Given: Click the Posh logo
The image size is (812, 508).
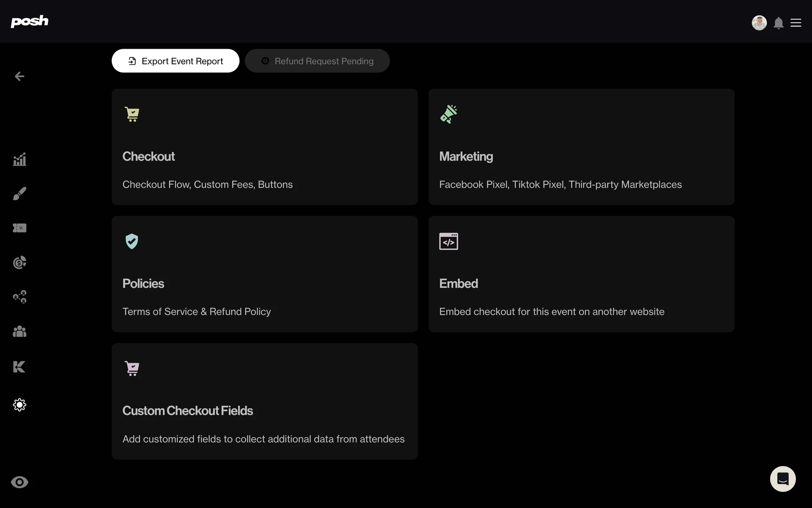Looking at the screenshot, I should point(29,21).
